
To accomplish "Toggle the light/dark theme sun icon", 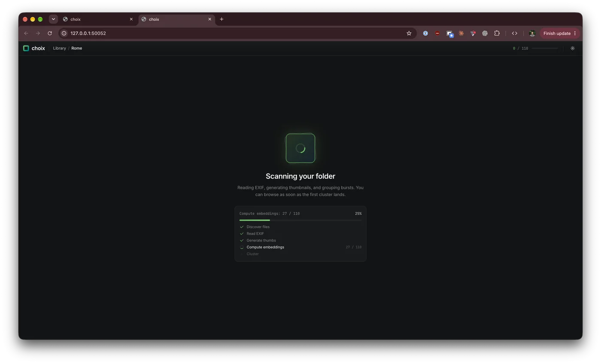I will [572, 48].
